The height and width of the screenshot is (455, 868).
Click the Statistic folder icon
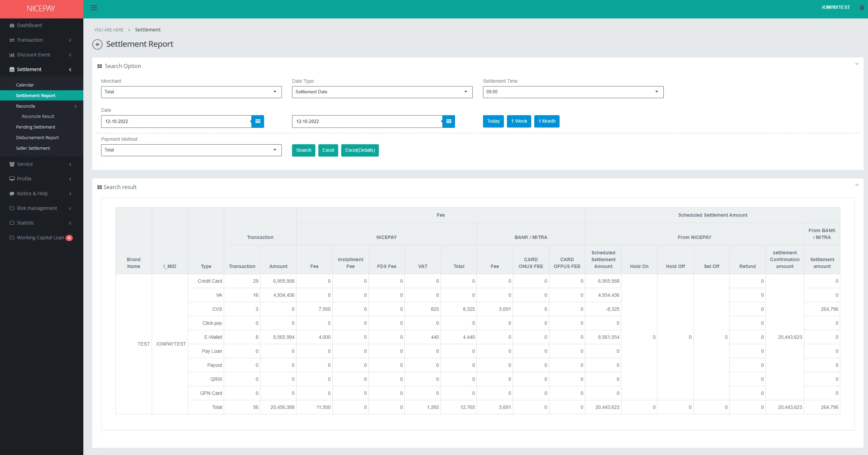click(x=12, y=223)
